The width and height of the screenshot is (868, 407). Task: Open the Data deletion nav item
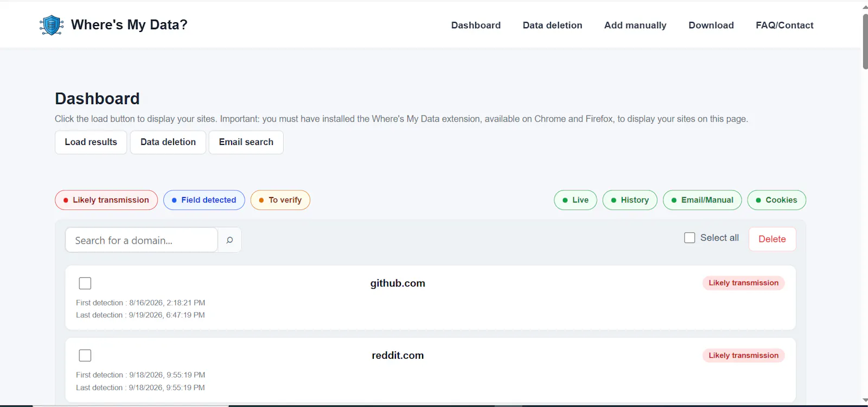coord(552,25)
